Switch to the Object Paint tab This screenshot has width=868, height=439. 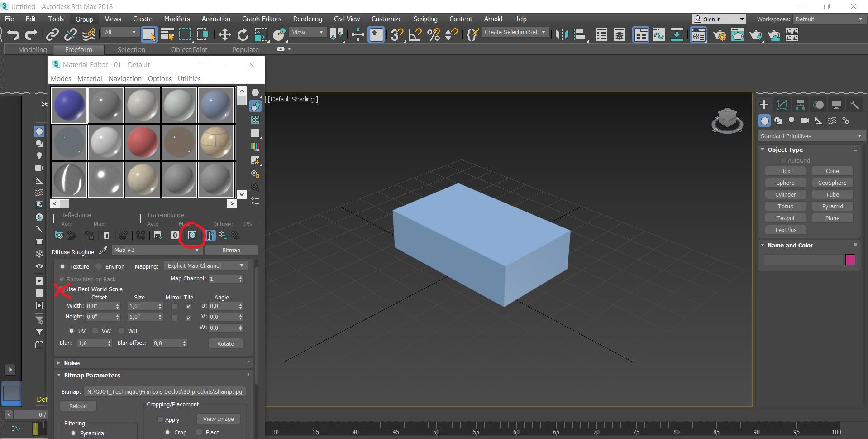click(x=189, y=50)
